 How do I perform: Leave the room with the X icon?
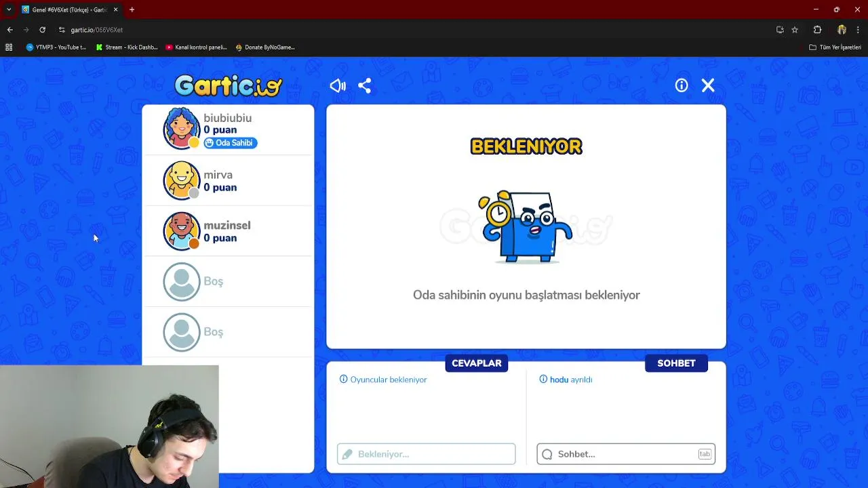tap(708, 85)
